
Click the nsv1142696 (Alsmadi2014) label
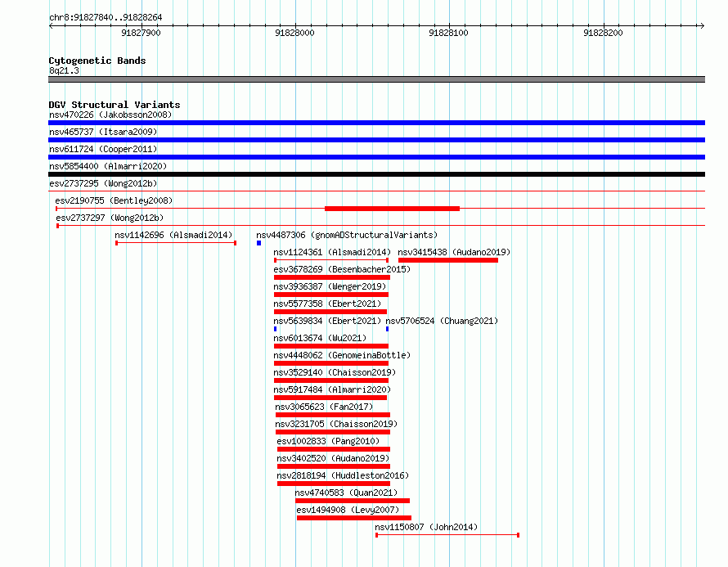[173, 235]
